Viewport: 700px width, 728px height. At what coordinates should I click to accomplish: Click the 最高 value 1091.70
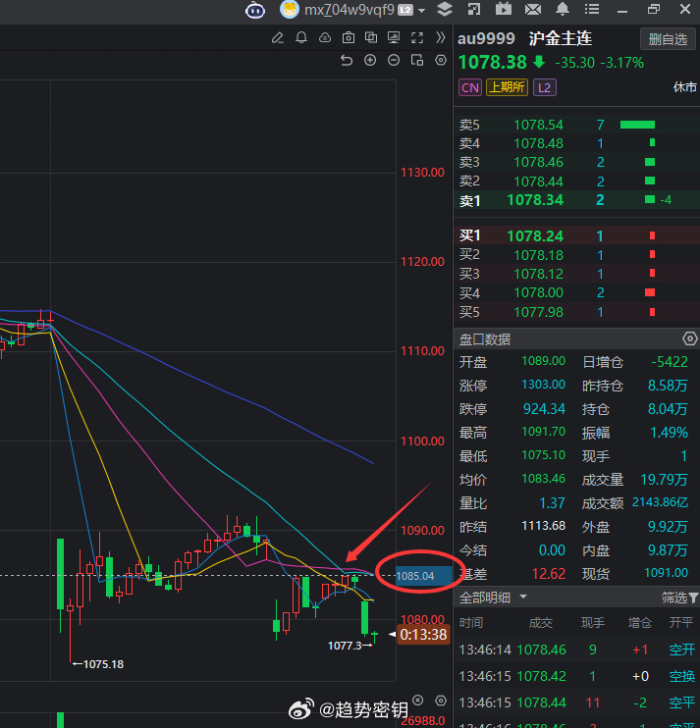[x=544, y=432]
